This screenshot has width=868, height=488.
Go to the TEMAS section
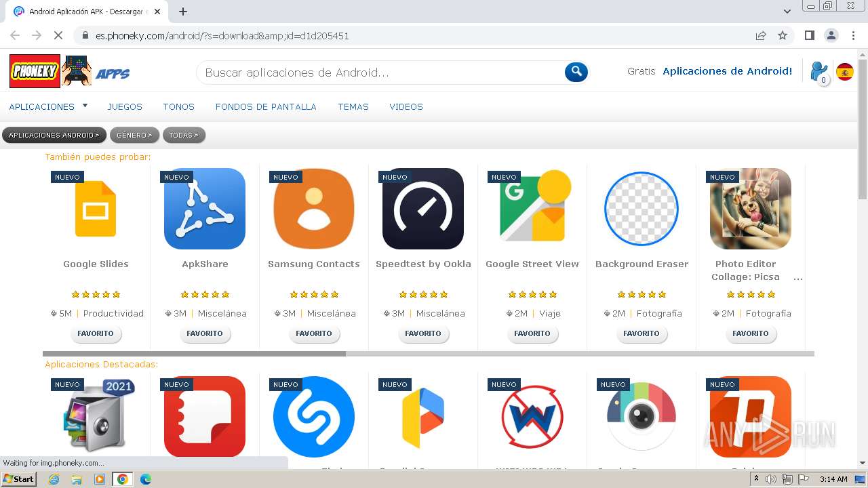(x=353, y=106)
